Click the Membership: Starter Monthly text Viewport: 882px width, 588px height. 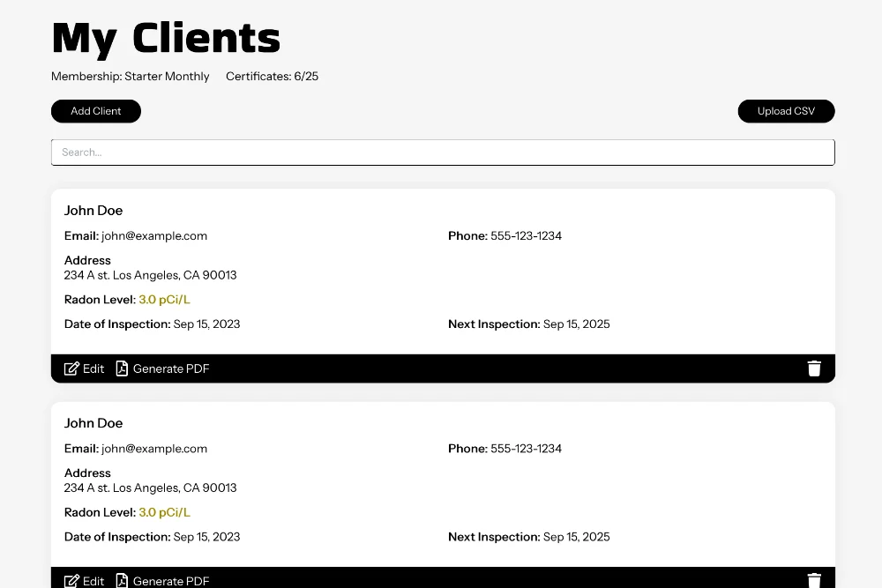pos(131,77)
